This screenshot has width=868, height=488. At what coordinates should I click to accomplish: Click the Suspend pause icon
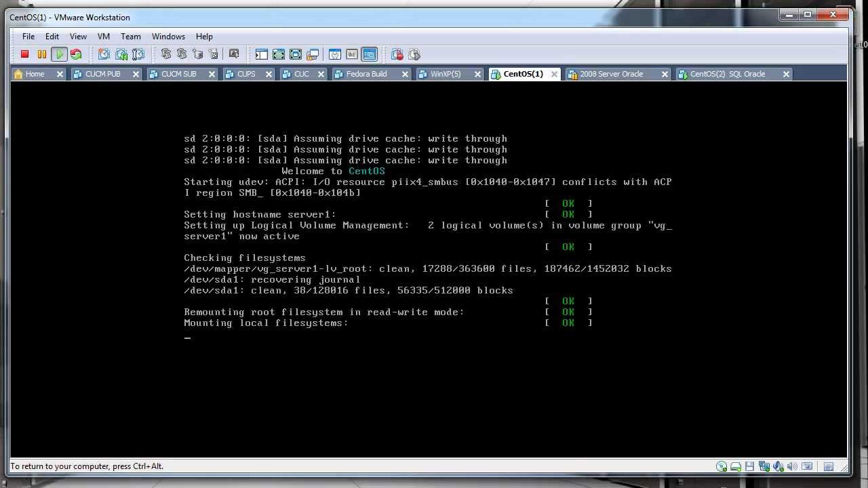pyautogui.click(x=42, y=54)
